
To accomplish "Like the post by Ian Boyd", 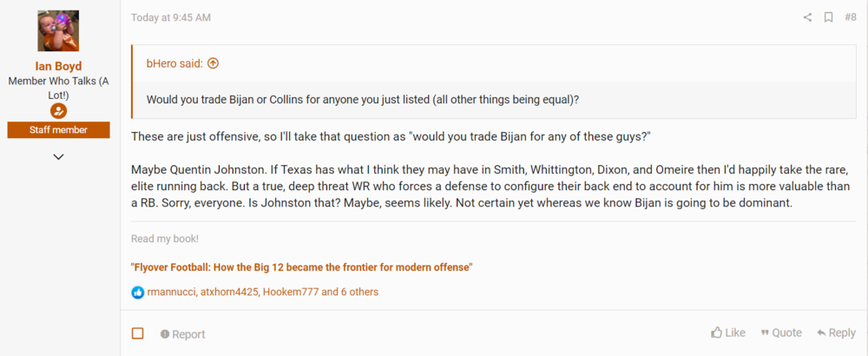I will tap(728, 333).
